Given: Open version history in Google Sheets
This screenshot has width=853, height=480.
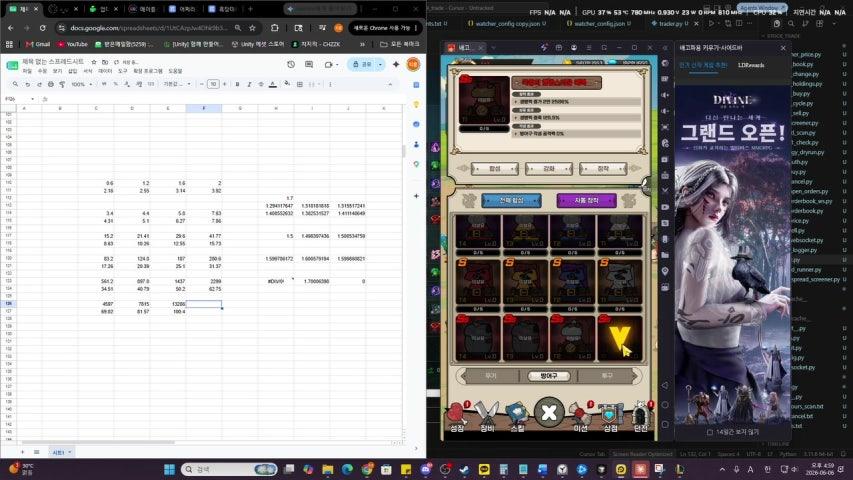Looking at the screenshot, I should click(x=291, y=64).
